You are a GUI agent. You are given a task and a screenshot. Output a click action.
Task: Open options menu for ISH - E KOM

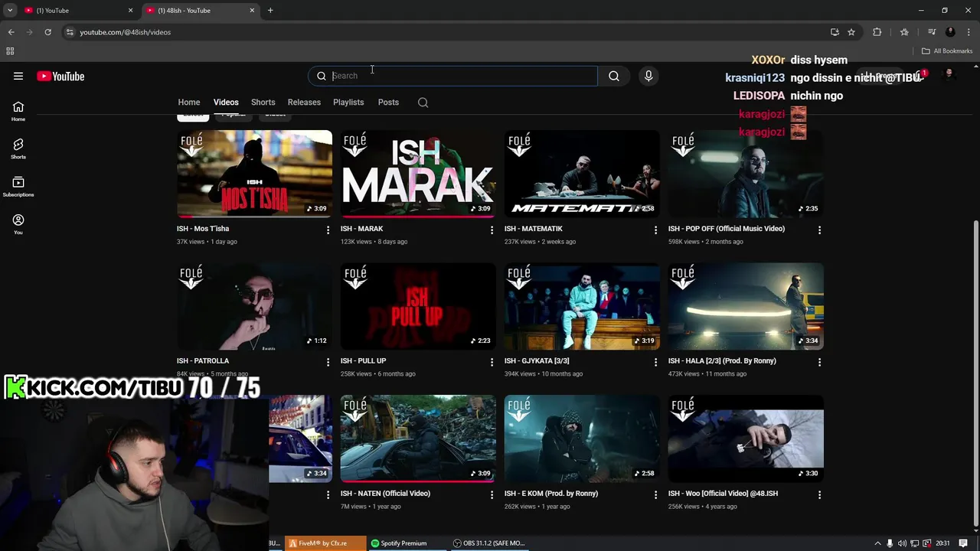pyautogui.click(x=655, y=494)
